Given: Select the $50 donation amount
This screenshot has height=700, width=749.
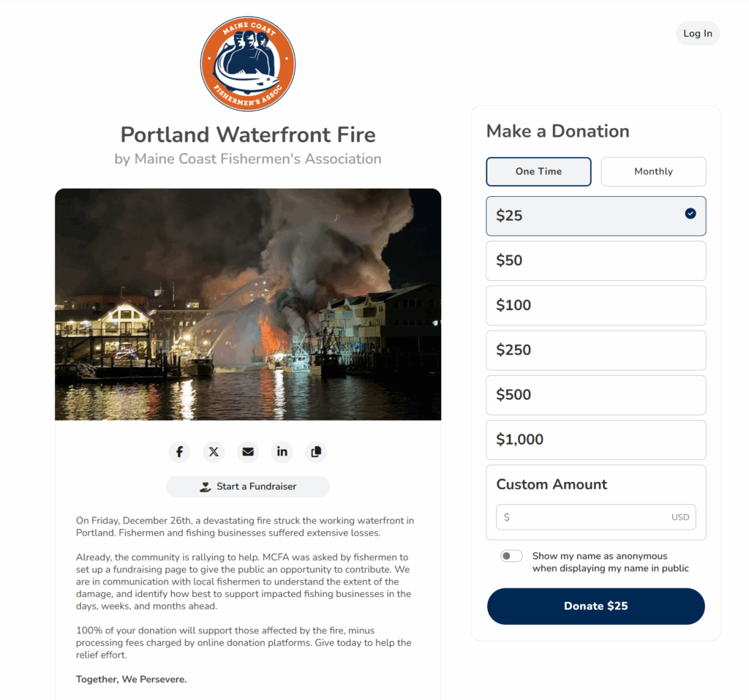Looking at the screenshot, I should click(595, 261).
